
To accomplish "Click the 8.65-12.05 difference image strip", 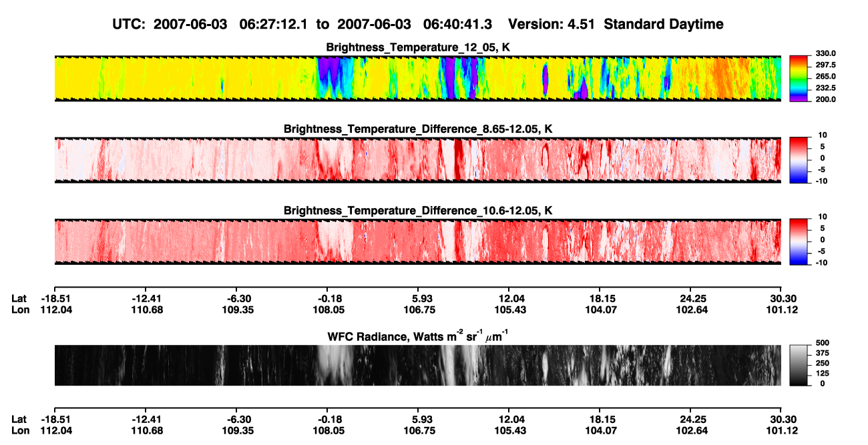I will point(417,160).
